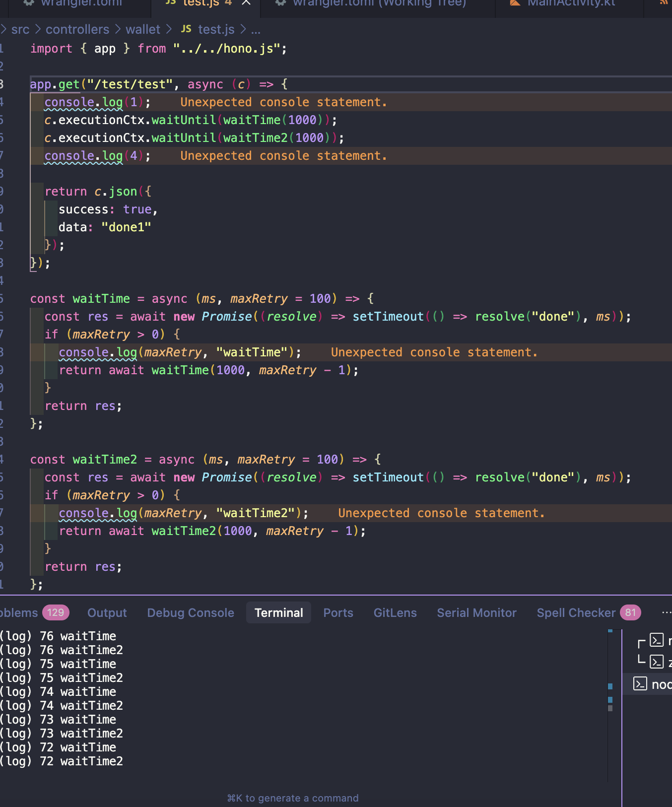Screen dimensions: 672x807
Task: Open the GitLens panel tab
Action: [x=395, y=612]
